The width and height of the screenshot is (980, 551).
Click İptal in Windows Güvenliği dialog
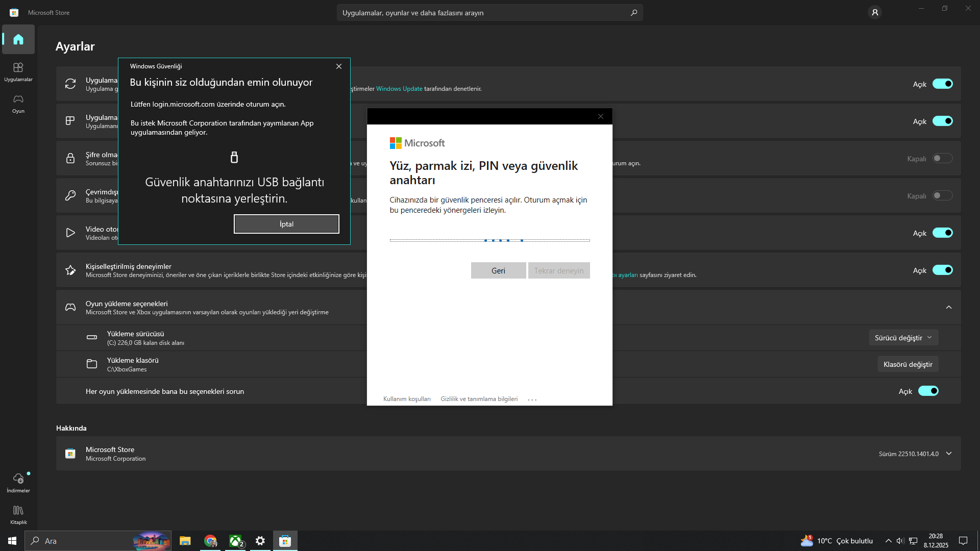(x=286, y=224)
